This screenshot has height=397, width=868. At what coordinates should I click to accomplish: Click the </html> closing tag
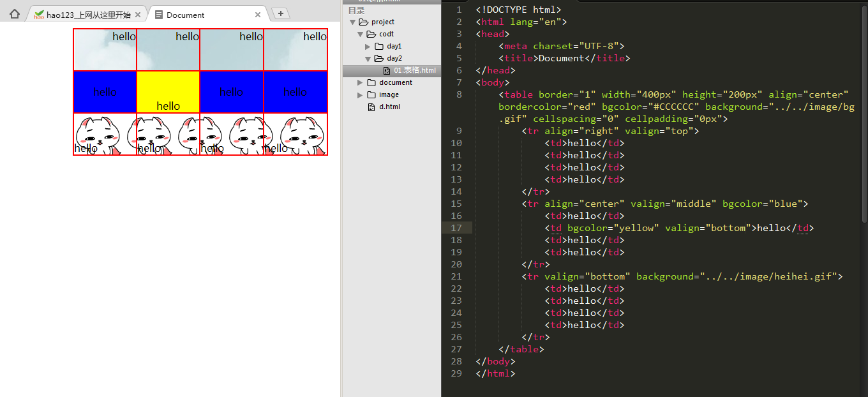tap(495, 373)
